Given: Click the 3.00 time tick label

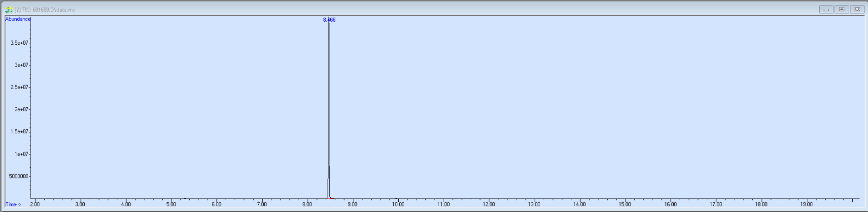Looking at the screenshot, I should [80, 204].
